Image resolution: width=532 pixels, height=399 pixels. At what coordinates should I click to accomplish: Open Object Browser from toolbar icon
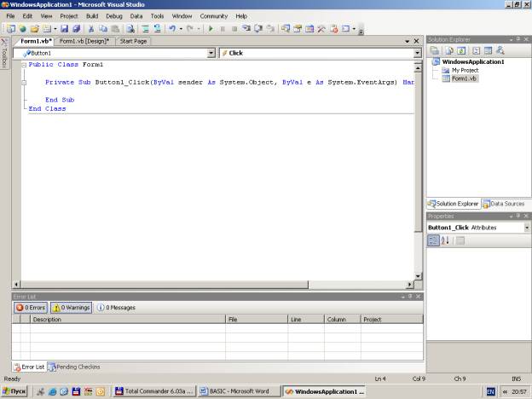click(309, 29)
